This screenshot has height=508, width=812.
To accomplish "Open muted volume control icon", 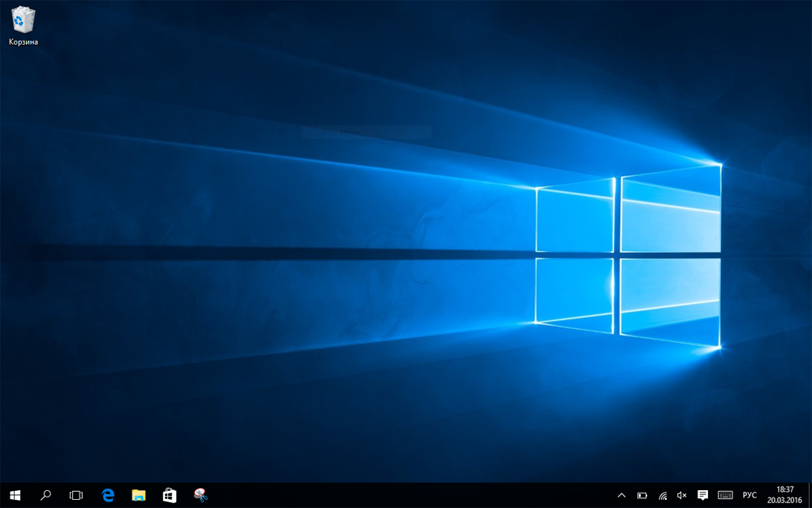I will (x=682, y=496).
